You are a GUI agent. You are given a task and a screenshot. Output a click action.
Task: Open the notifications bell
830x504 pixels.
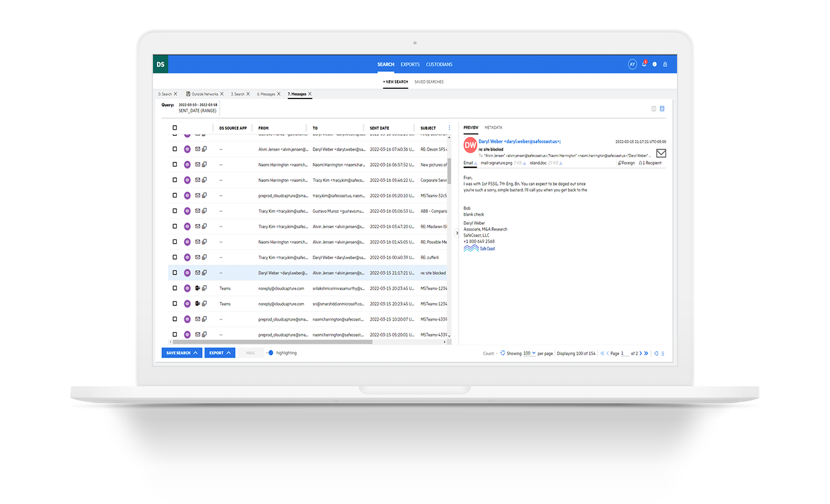tap(644, 64)
